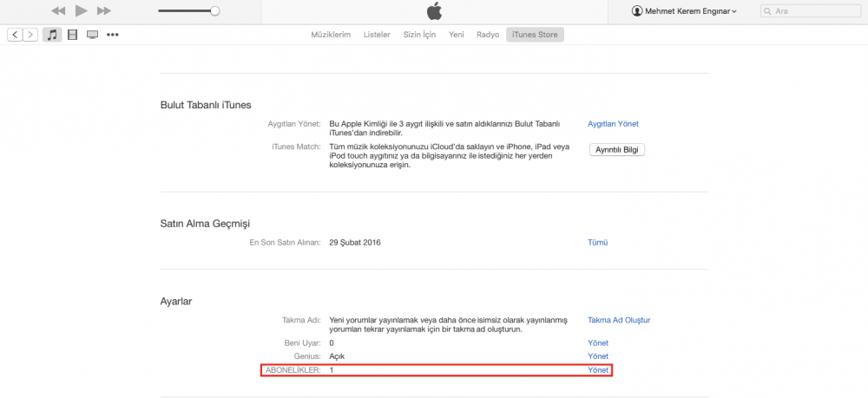The width and height of the screenshot is (868, 398).
Task: Open the Radyo tab
Action: point(488,35)
